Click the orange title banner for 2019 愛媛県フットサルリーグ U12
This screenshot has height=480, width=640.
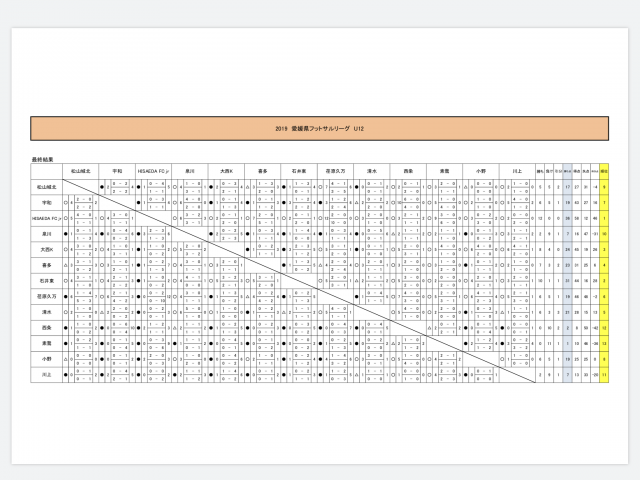(x=319, y=128)
